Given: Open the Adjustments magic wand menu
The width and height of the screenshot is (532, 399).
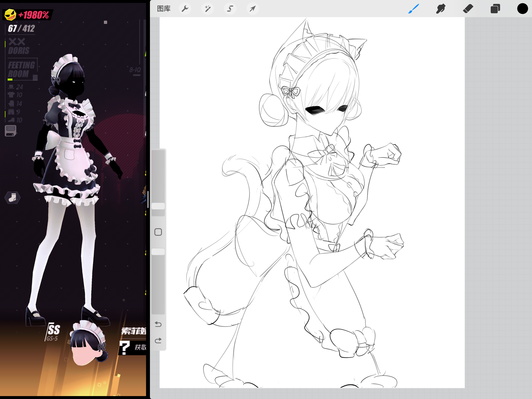Looking at the screenshot, I should [208, 9].
